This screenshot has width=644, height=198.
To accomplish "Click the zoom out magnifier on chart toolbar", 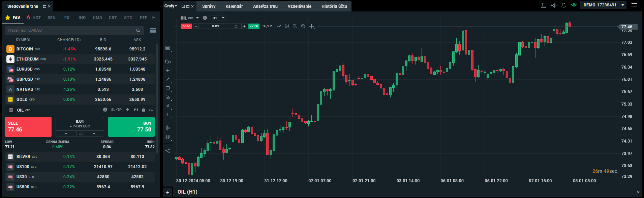I will point(295,26).
